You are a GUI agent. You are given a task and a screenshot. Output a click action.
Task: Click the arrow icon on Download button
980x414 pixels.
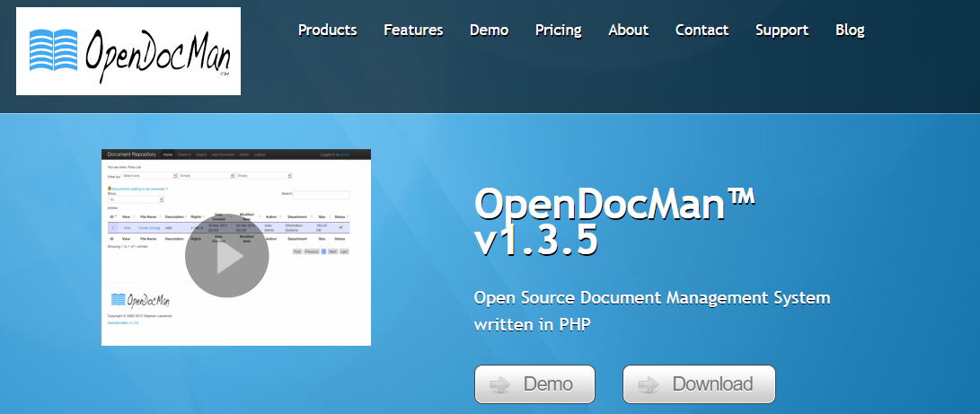(x=649, y=384)
